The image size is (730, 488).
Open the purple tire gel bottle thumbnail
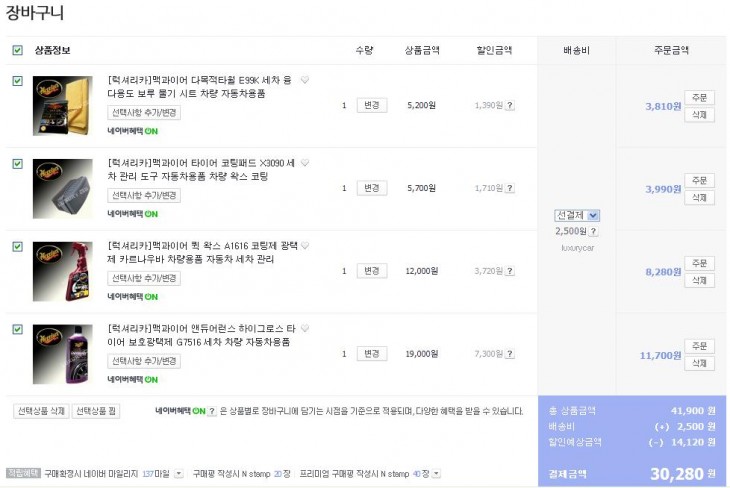tap(62, 354)
